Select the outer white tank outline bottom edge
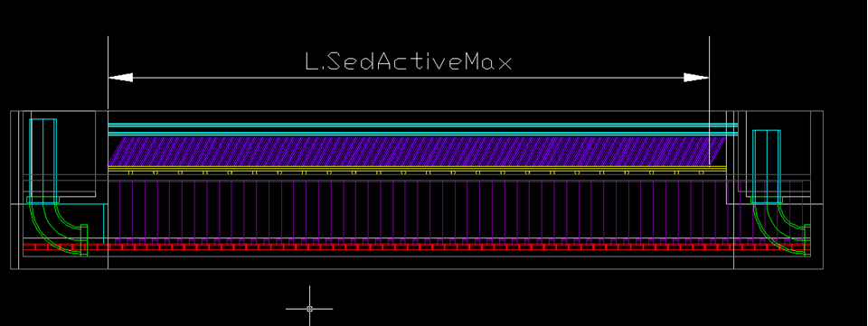This screenshot has height=326, width=868. 416,269
